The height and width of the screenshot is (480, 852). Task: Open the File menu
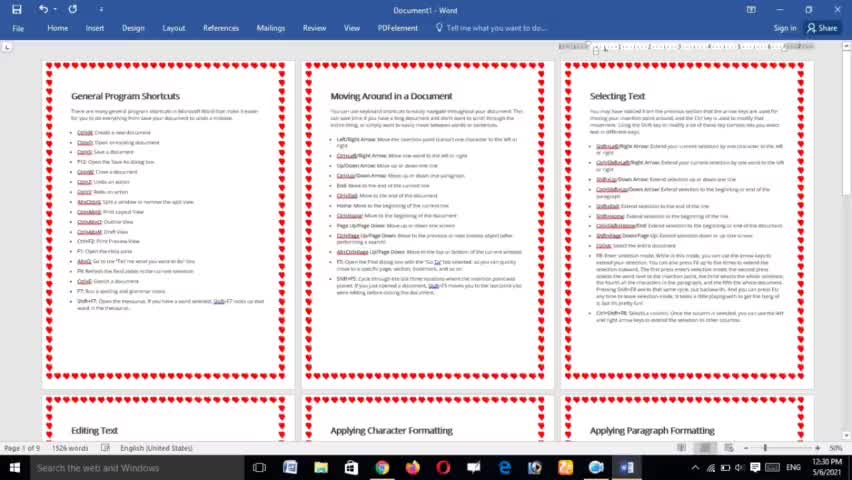tap(18, 28)
